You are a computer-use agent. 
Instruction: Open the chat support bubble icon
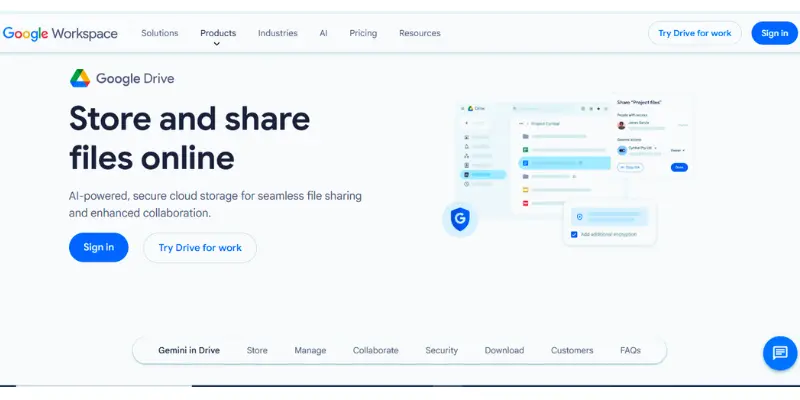[779, 353]
